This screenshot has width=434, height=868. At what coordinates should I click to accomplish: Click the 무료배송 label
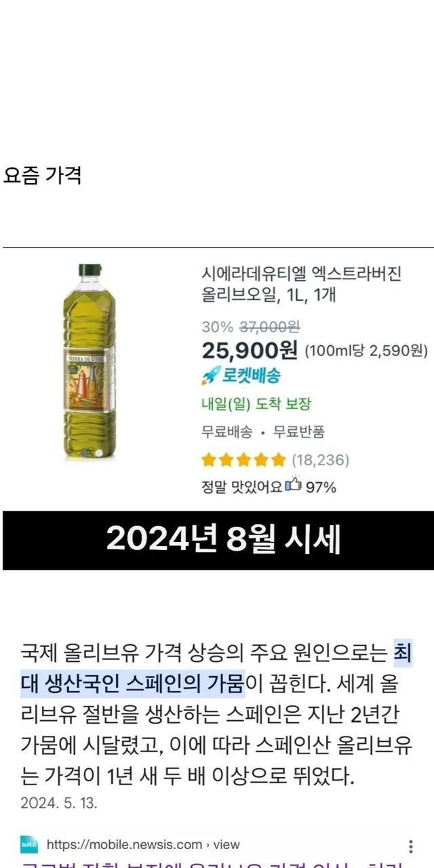coord(227,432)
